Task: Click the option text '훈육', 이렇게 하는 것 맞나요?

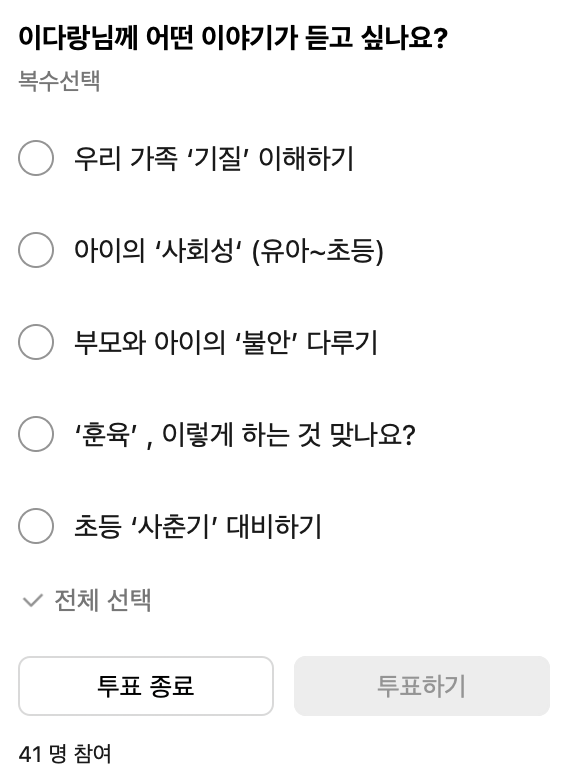Action: pyautogui.click(x=244, y=434)
